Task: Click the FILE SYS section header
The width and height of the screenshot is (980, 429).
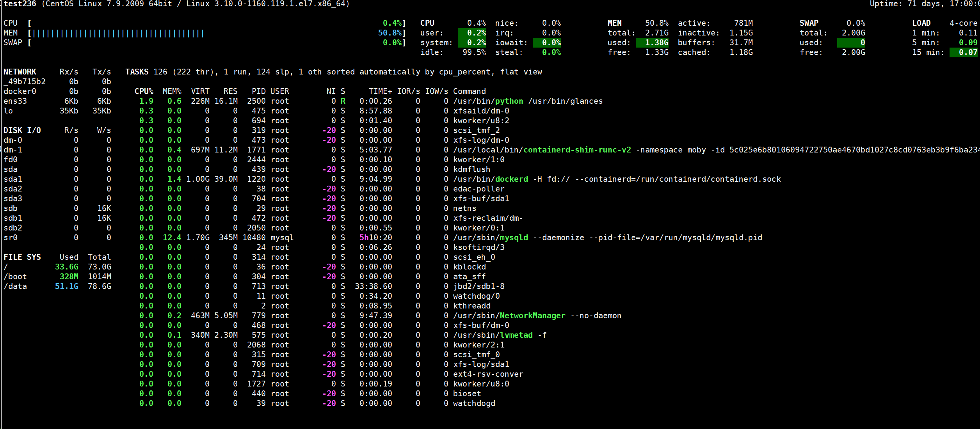Action: click(22, 257)
